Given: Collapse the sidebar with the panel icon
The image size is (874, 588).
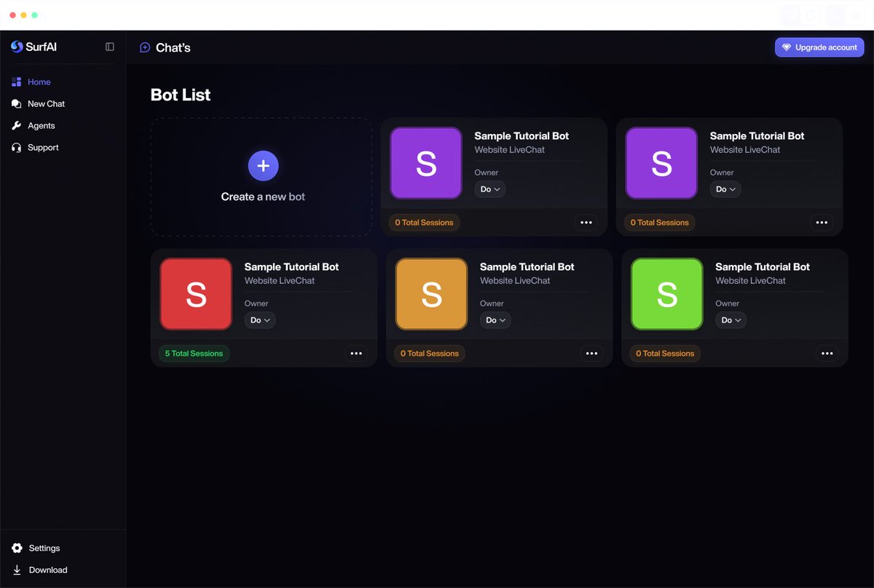Looking at the screenshot, I should (110, 47).
